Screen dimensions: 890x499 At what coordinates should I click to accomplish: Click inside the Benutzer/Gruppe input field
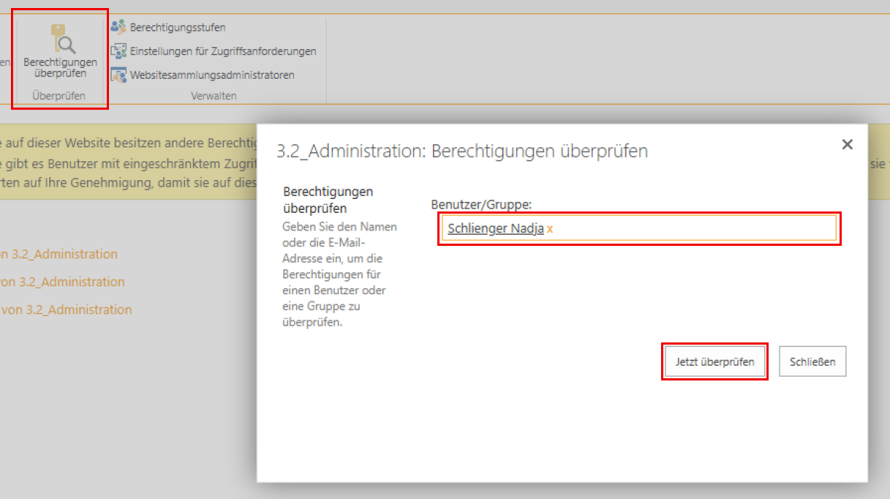pos(639,228)
